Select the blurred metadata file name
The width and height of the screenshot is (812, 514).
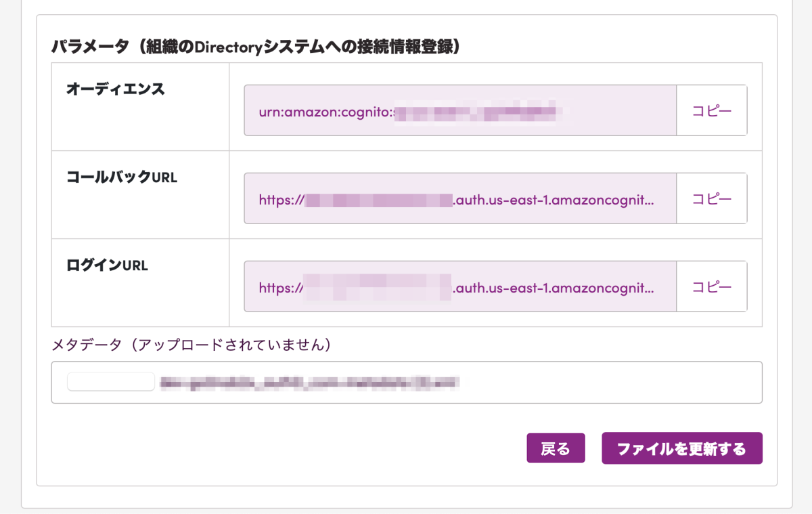point(309,383)
